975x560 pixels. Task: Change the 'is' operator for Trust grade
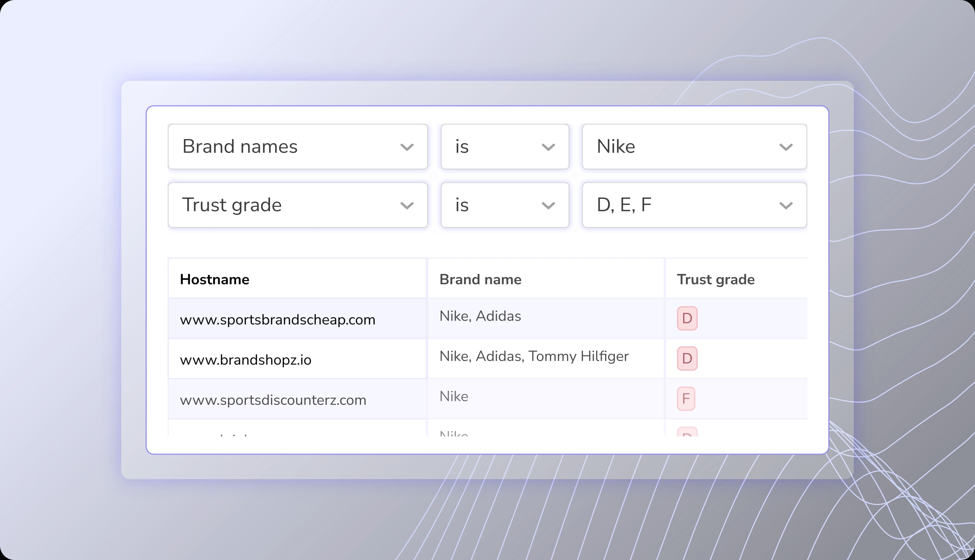[505, 205]
